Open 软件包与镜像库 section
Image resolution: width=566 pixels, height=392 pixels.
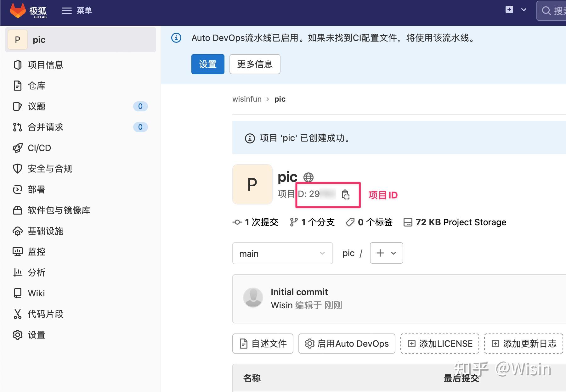click(58, 210)
